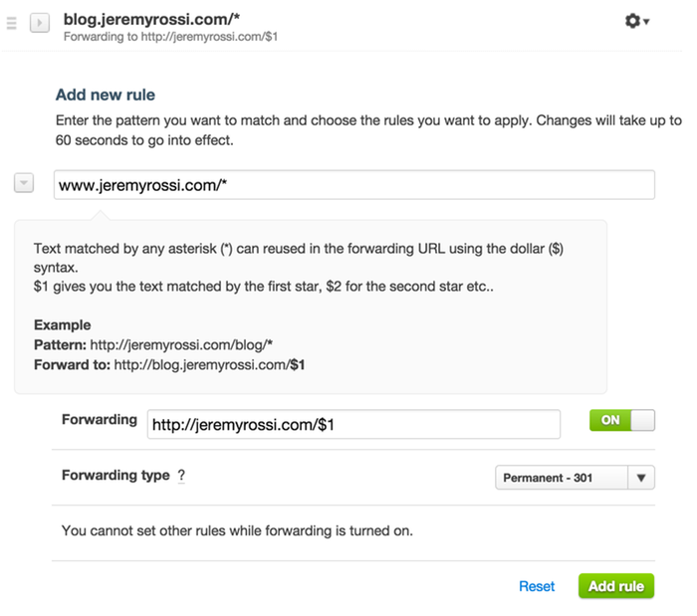
Task: Click the drag handle beside blog.jeremyrossi.com rule
Action: coord(12,23)
